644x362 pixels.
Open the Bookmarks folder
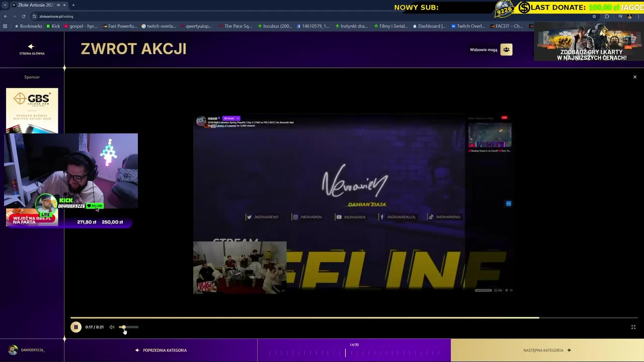pos(28,26)
